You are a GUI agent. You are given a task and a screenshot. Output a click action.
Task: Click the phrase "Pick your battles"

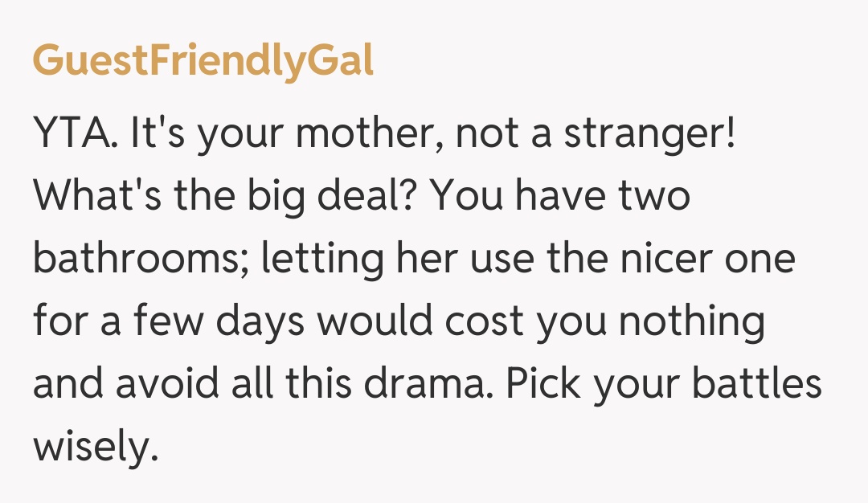click(x=664, y=383)
